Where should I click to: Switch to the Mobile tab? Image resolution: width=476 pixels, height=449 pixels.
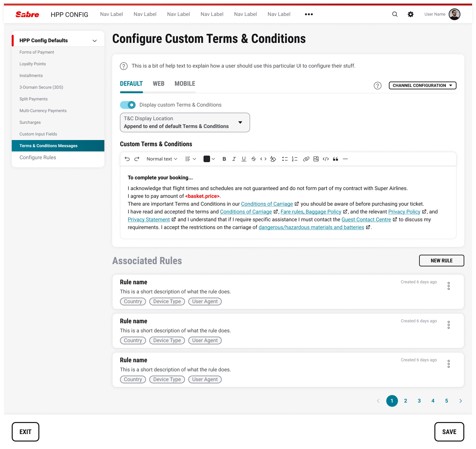coord(185,84)
